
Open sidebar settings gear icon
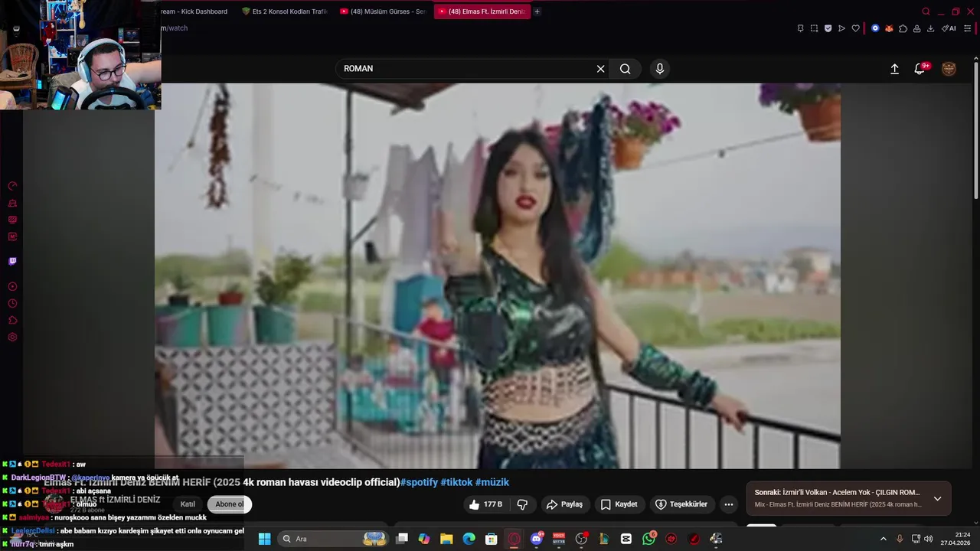(12, 337)
